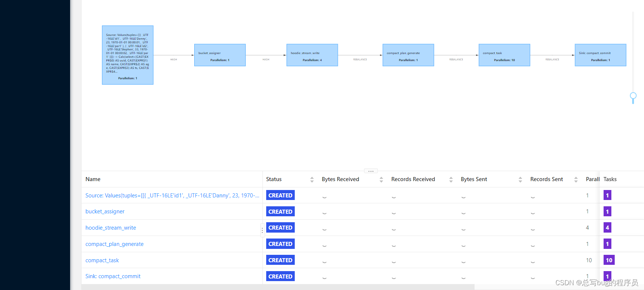Screen dimensions: 644x290
Task: Click the CREATED status of bucket_assigner row
Action: click(x=280, y=211)
